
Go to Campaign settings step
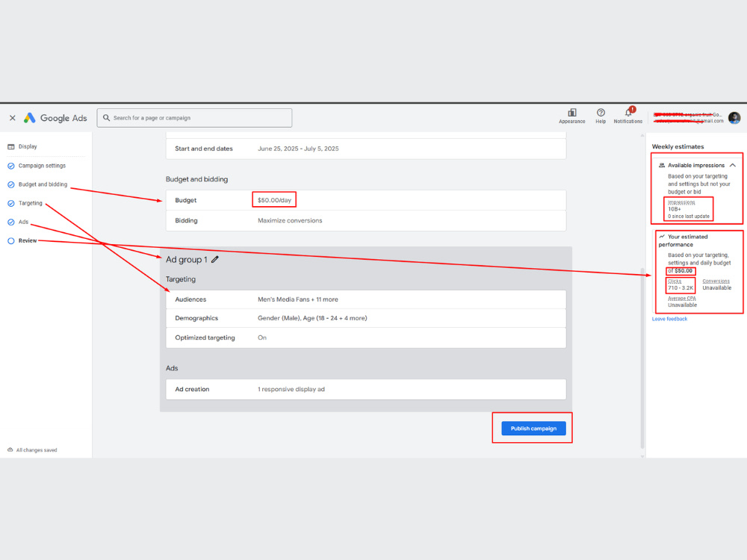pyautogui.click(x=42, y=166)
